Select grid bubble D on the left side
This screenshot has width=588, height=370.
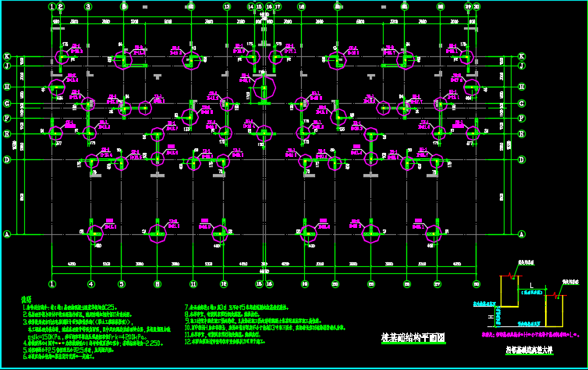[7, 160]
